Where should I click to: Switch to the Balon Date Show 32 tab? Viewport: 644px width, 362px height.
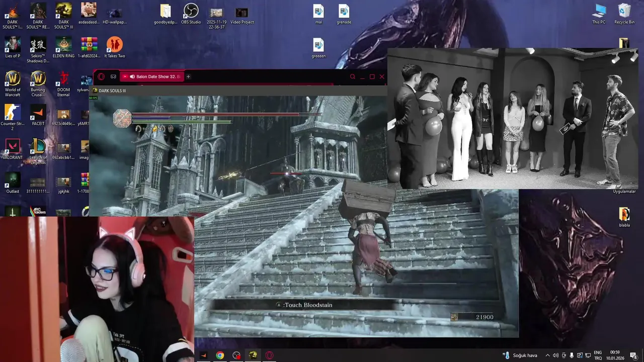point(151,76)
